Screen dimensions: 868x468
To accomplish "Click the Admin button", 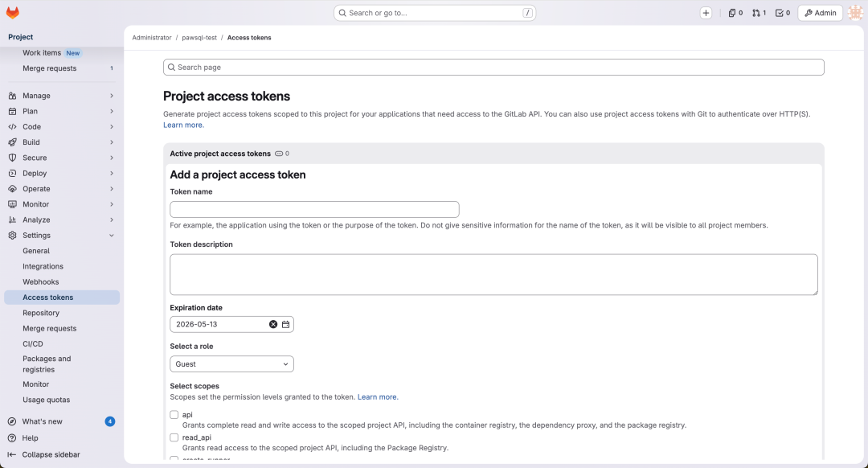I will point(820,13).
